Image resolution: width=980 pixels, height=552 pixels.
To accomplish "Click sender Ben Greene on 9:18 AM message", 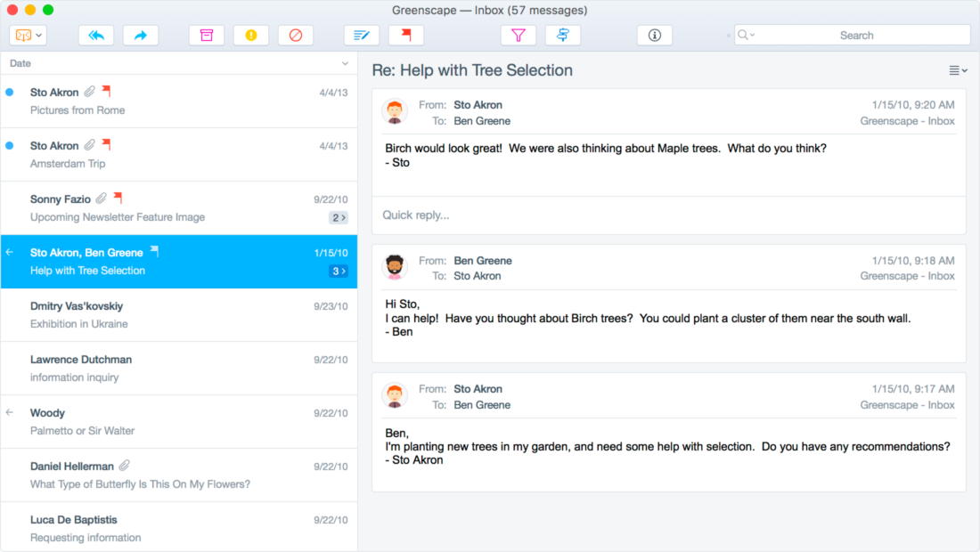I will coord(483,260).
